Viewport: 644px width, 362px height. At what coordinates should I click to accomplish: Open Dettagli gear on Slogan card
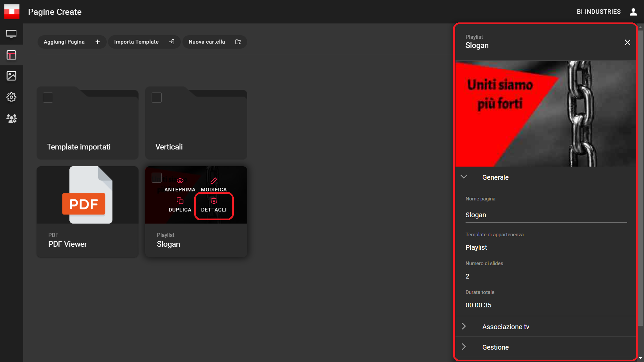tap(214, 201)
